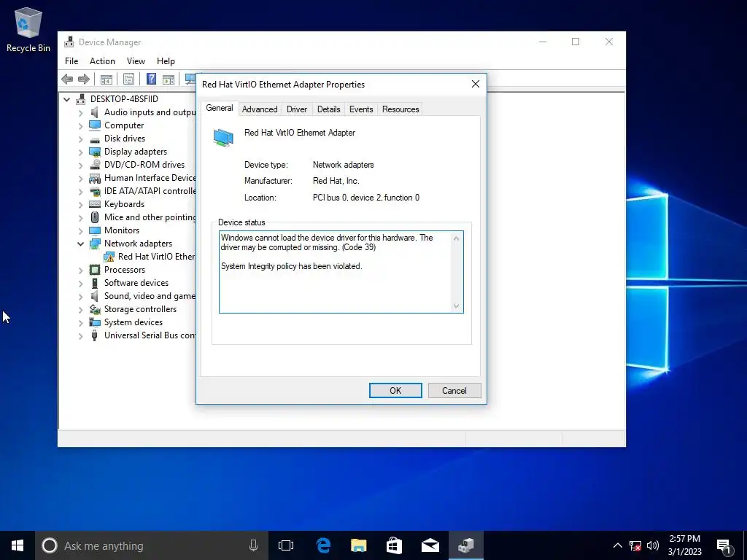Viewport: 747px width, 560px height.
Task: Click the Display adapters category icon
Action: 95,152
